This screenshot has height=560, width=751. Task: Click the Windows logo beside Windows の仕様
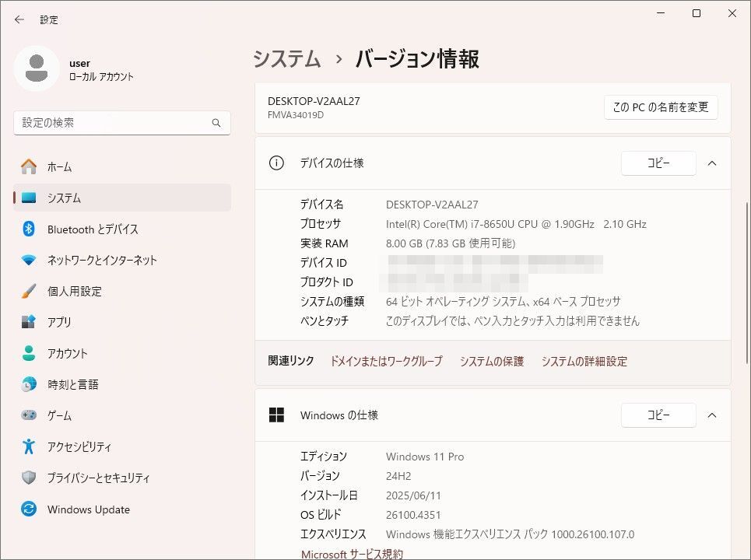276,415
